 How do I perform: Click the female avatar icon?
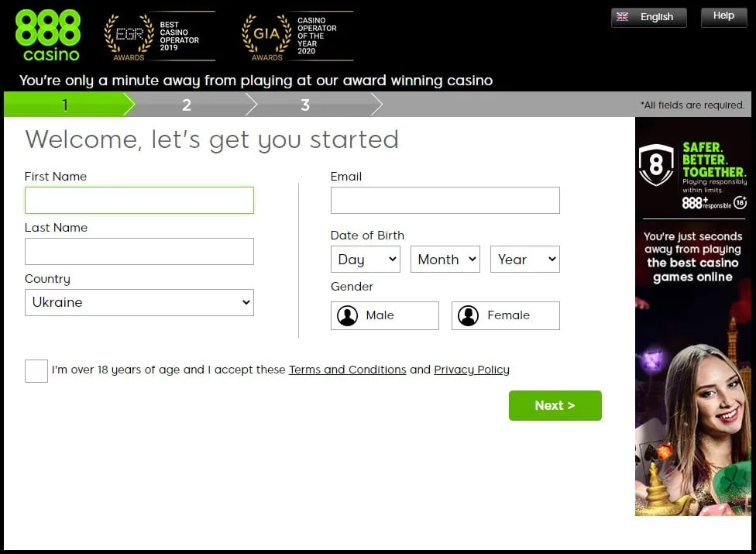[468, 315]
